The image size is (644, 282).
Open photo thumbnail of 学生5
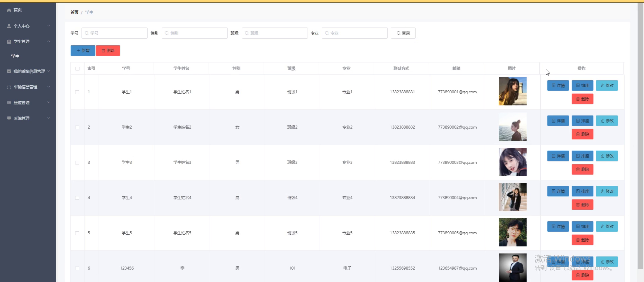point(513,232)
